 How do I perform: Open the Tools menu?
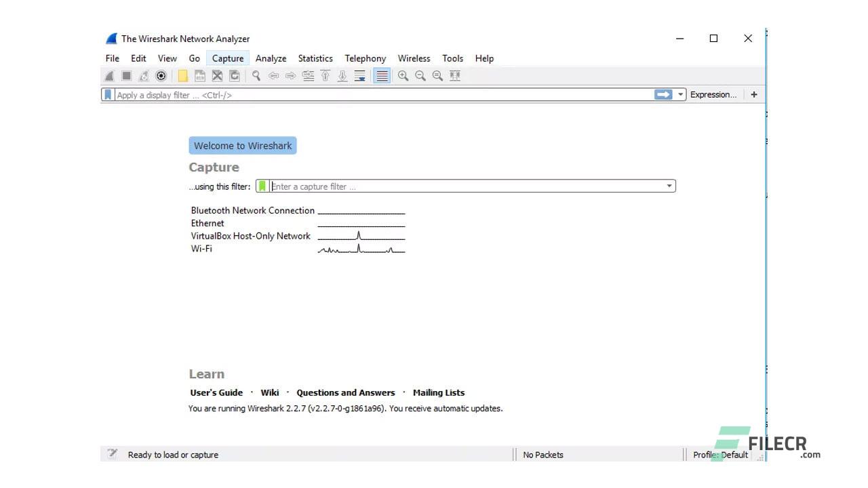click(x=453, y=58)
